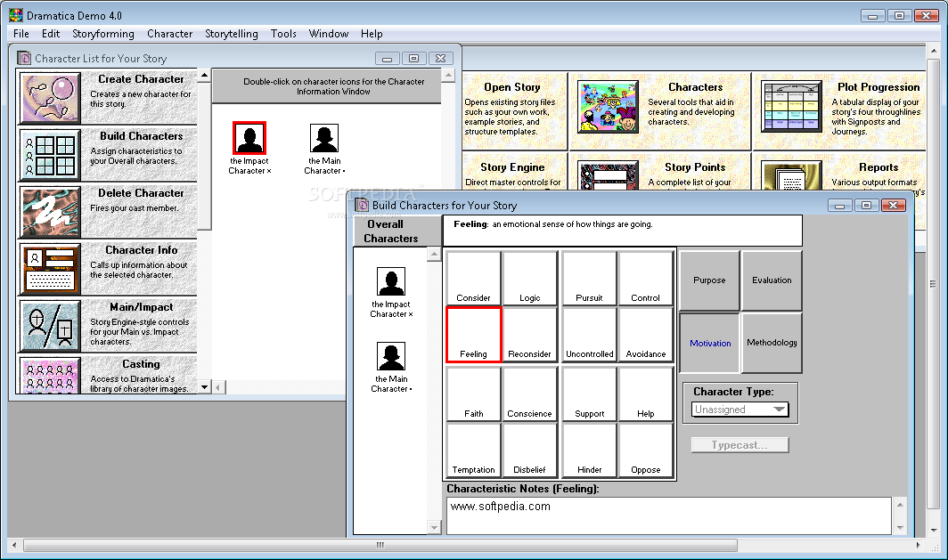
Task: Open the Plot Progression table icon
Action: click(791, 106)
